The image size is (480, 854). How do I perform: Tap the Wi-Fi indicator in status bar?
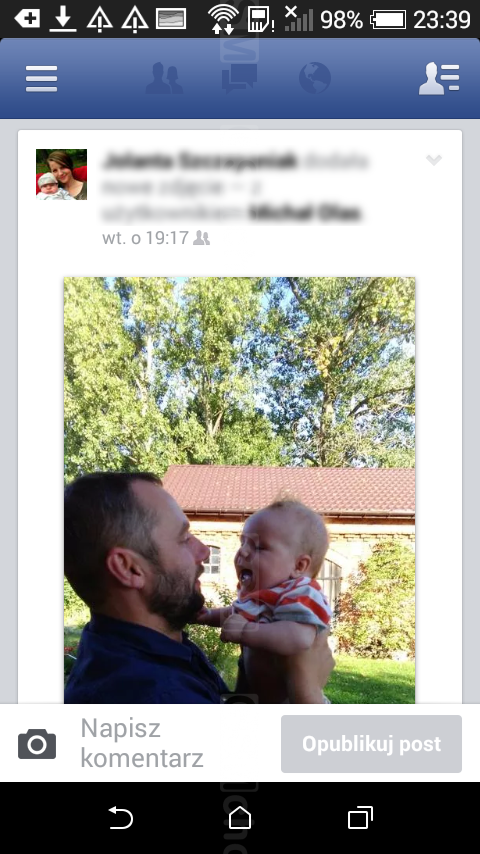point(223,19)
